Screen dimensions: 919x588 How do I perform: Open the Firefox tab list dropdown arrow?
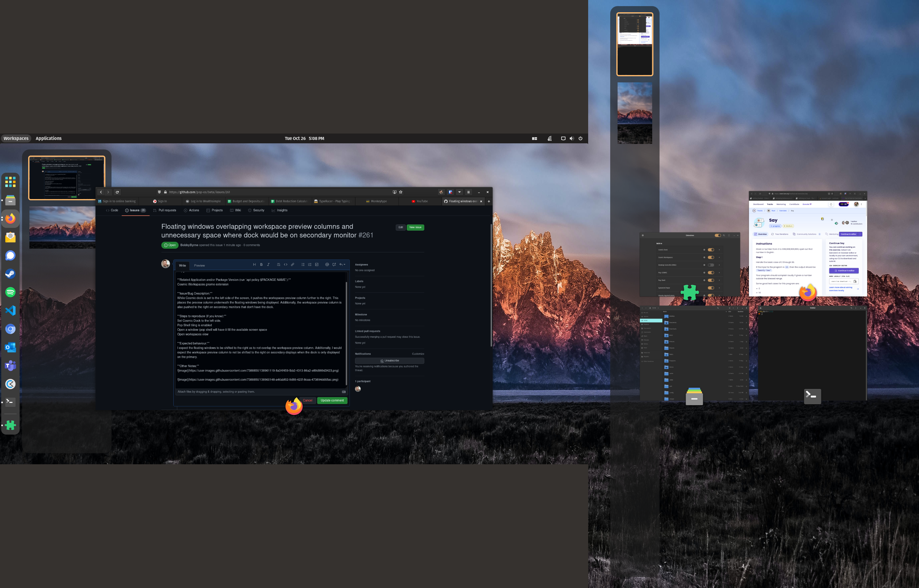click(459, 192)
